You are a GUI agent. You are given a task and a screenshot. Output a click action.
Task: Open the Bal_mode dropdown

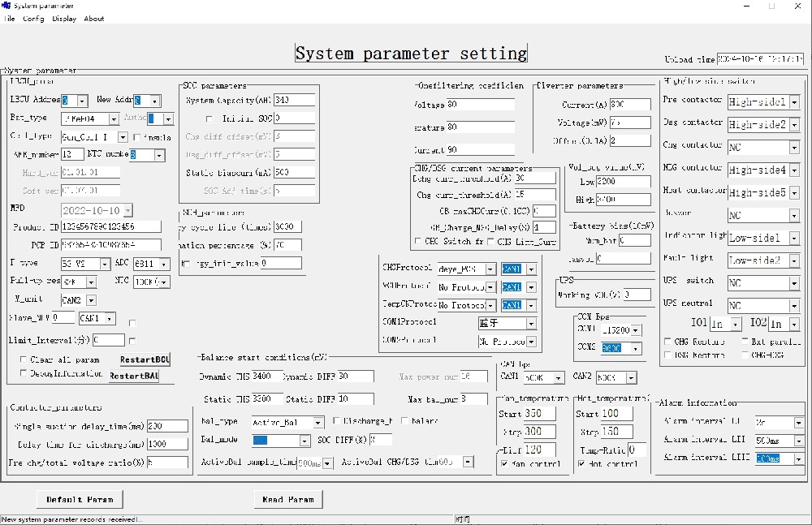pos(304,441)
